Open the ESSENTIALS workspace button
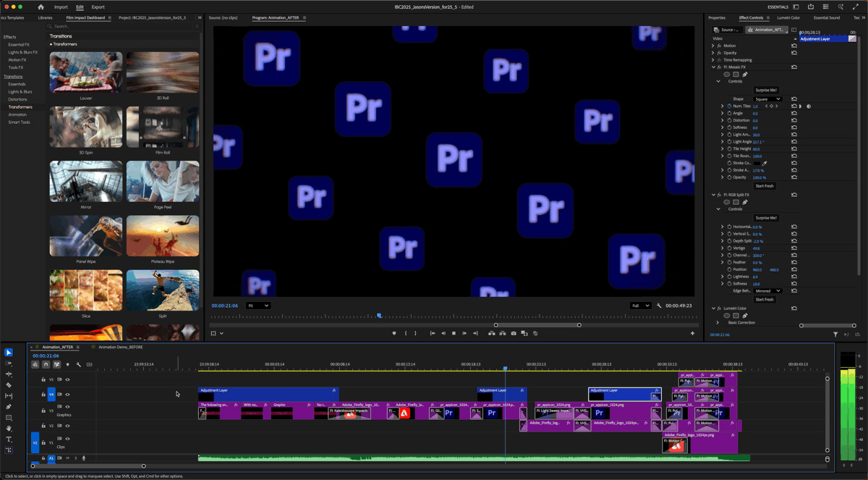 click(778, 7)
